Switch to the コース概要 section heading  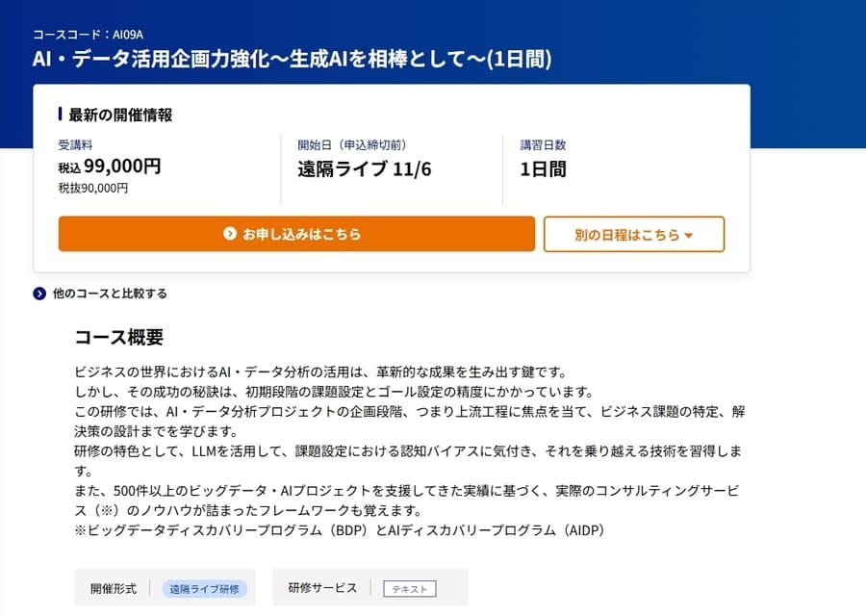click(x=118, y=337)
